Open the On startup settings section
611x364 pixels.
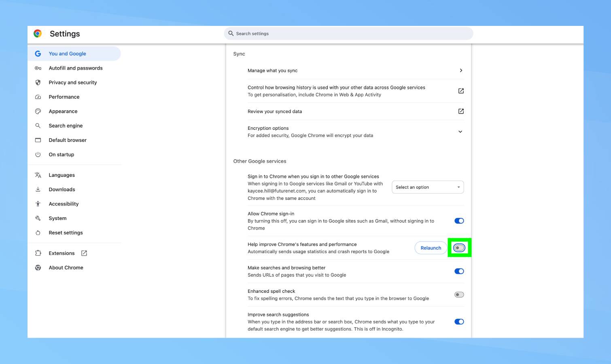(62, 154)
